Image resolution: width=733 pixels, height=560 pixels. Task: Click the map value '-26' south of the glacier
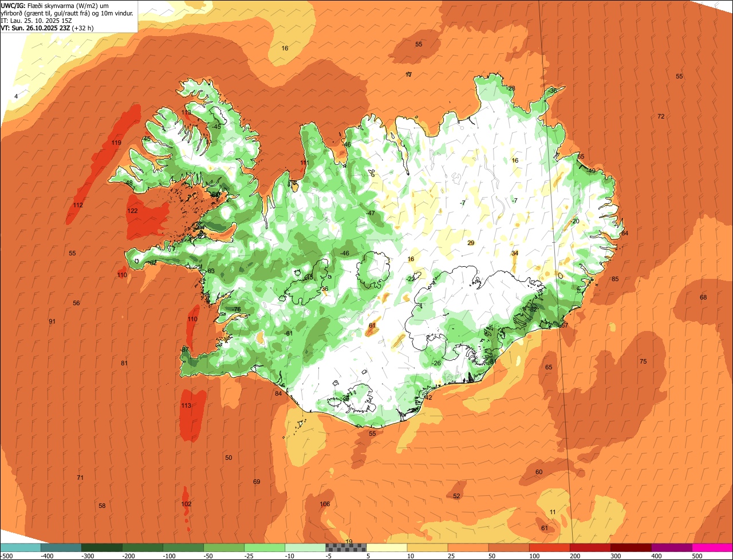coord(436,364)
